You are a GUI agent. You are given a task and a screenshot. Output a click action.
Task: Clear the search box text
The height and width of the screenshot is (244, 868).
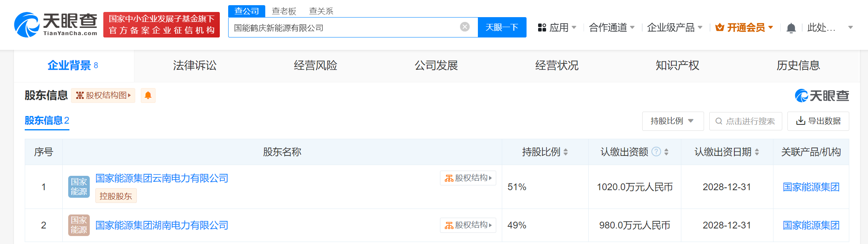pyautogui.click(x=465, y=27)
